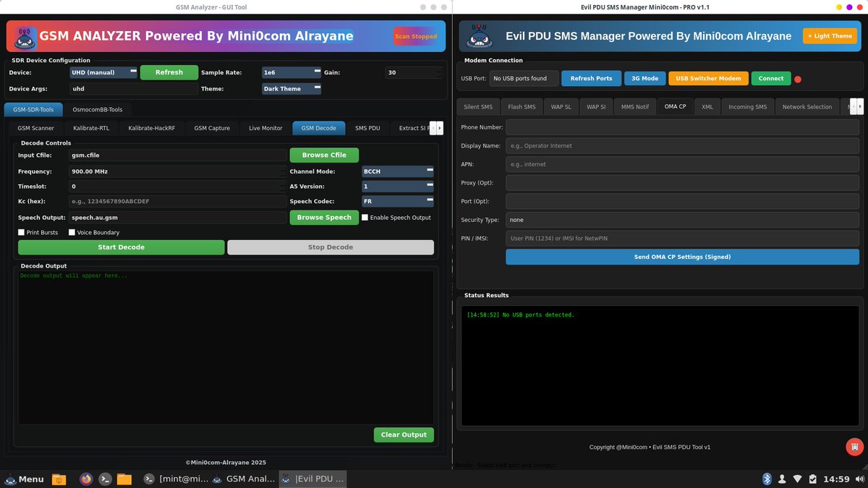This screenshot has width=868, height=488.
Task: Click the Evil PDU mascot logo
Action: 479,36
